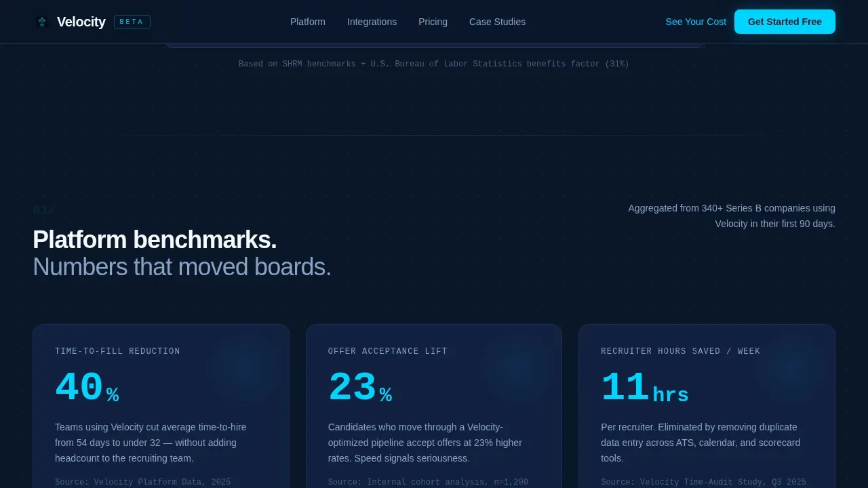The image size is (868, 488).
Task: Click the Velocity brand name
Action: (x=81, y=22)
